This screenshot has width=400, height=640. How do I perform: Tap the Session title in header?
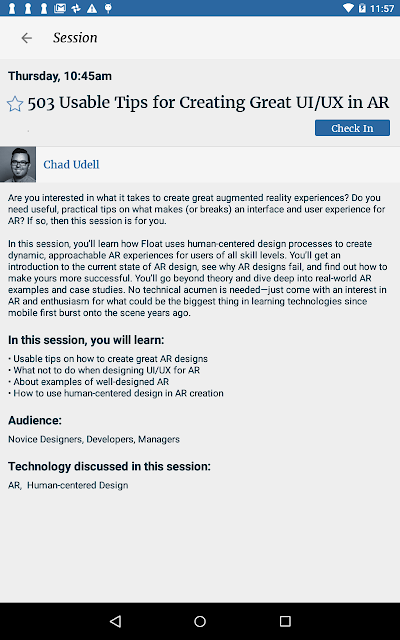pyautogui.click(x=75, y=38)
